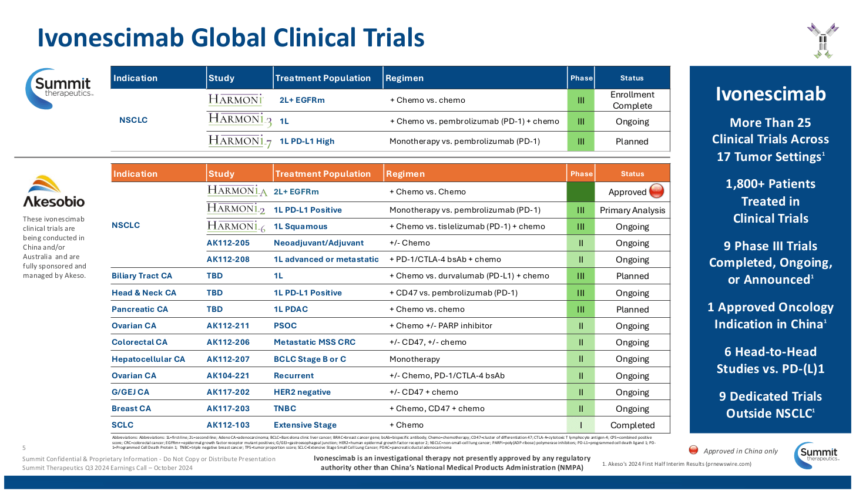Select the Phase III cell for HARMONi-7

[581, 141]
